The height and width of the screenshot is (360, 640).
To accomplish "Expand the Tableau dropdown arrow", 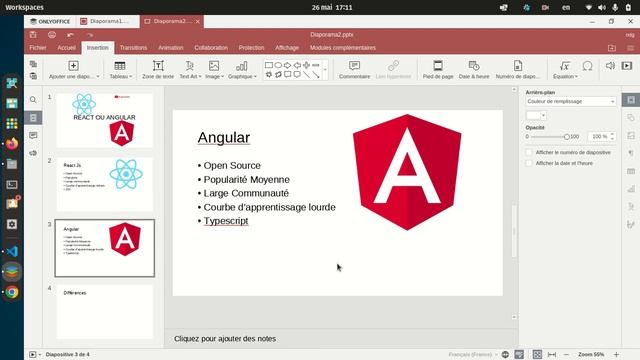I will [131, 77].
